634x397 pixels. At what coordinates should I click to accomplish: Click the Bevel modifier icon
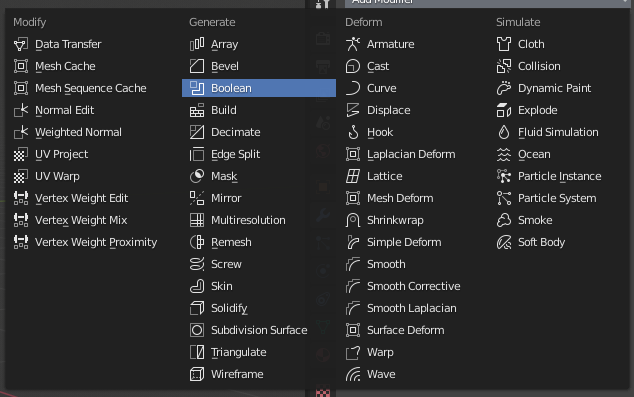coord(197,66)
